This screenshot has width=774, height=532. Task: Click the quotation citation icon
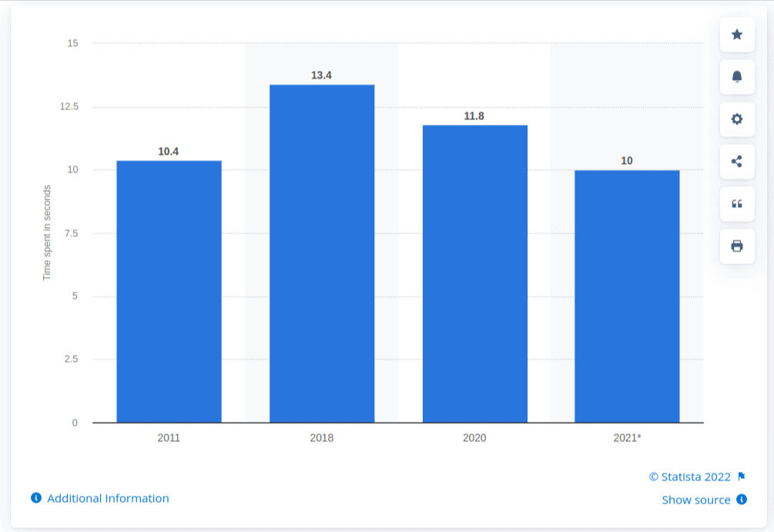click(x=737, y=204)
